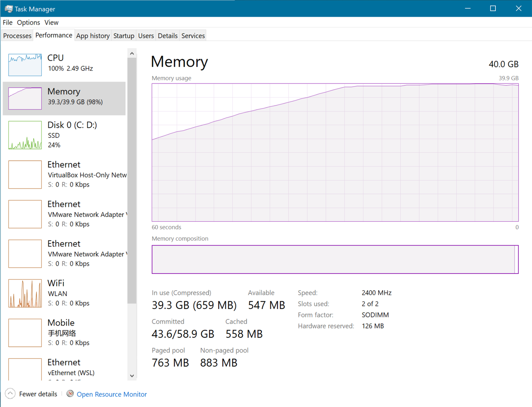This screenshot has width=532, height=407.
Task: Select the WiFi WLAN activity thumbnail
Action: coord(25,293)
